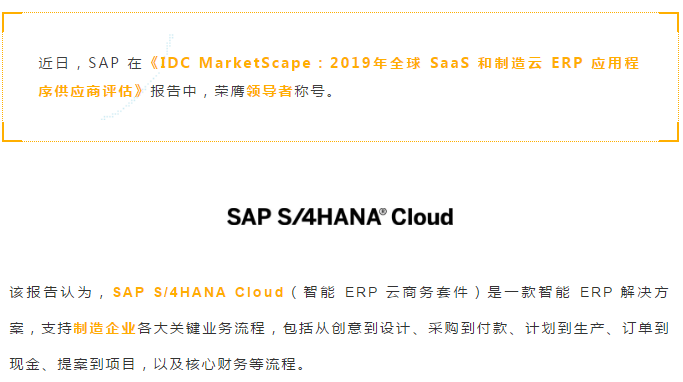
Task: Click the SAP S/4HANA Cloud logo heading
Action: pyautogui.click(x=340, y=216)
